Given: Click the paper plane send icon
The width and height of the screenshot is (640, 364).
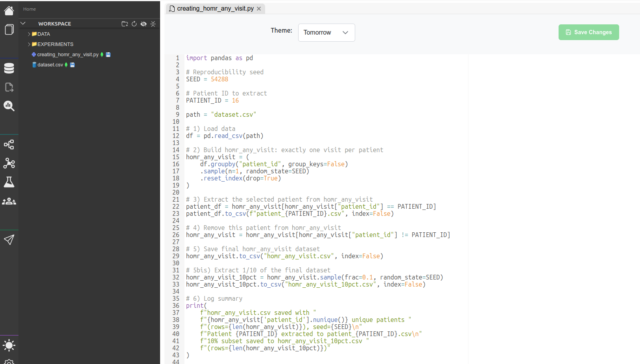Looking at the screenshot, I should [9, 239].
